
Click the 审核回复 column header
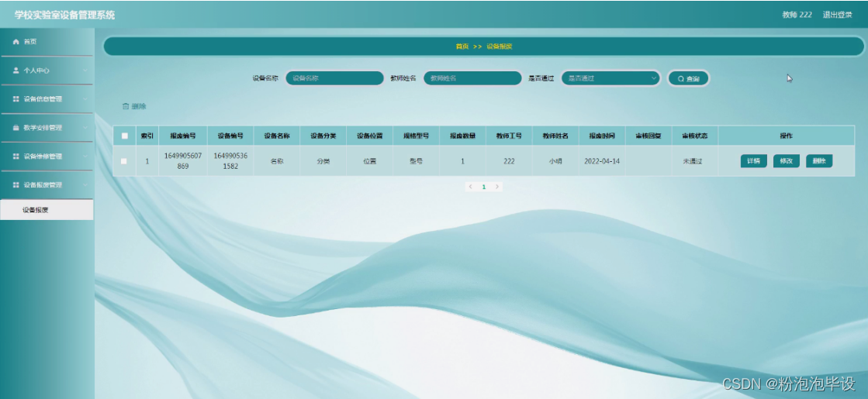tap(648, 136)
